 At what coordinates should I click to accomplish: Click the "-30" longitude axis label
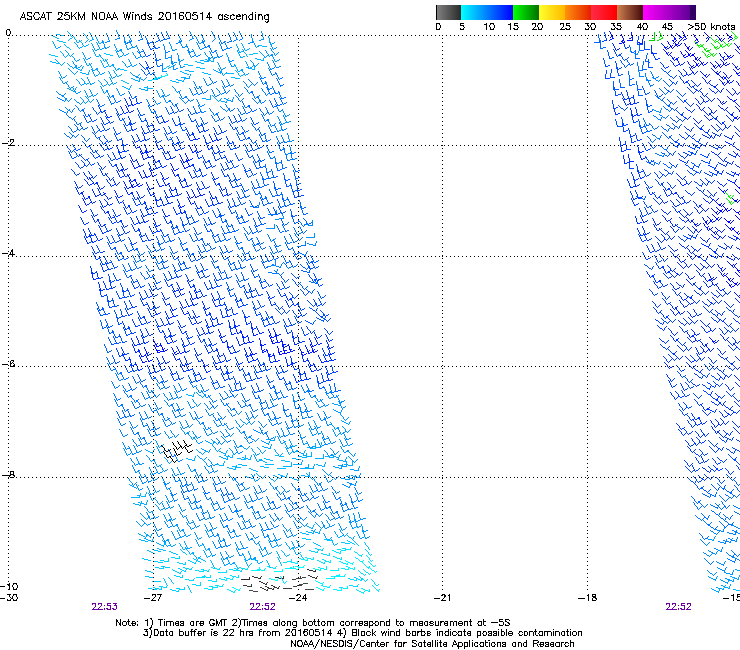[x=9, y=598]
